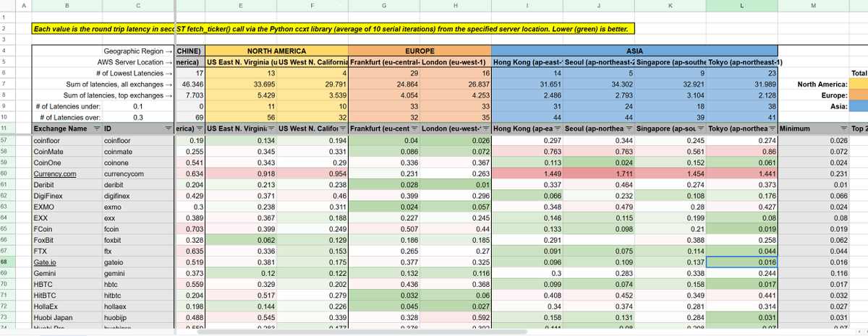
Task: Click the 0.86 Tokyo cell for CoinMate
Action: click(x=741, y=152)
